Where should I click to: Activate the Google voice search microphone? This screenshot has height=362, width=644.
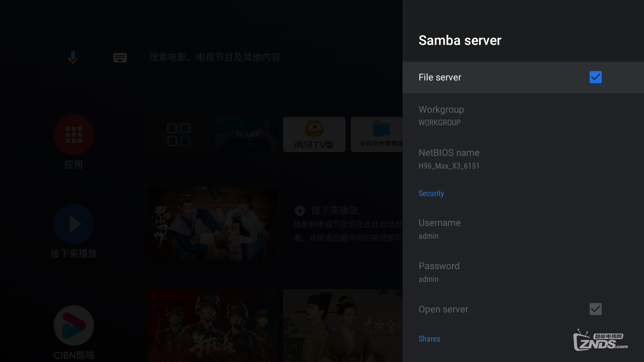(x=73, y=57)
